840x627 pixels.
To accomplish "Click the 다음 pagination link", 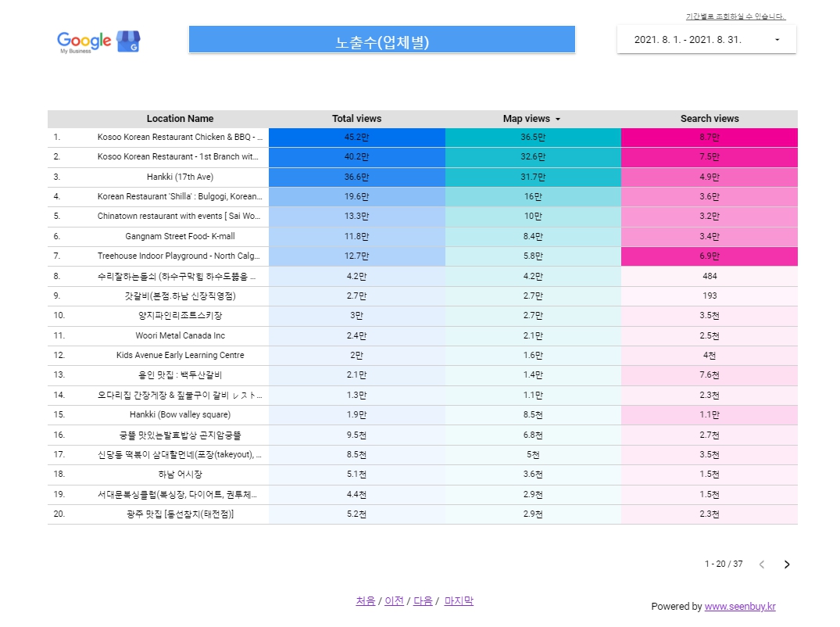I will pyautogui.click(x=422, y=600).
